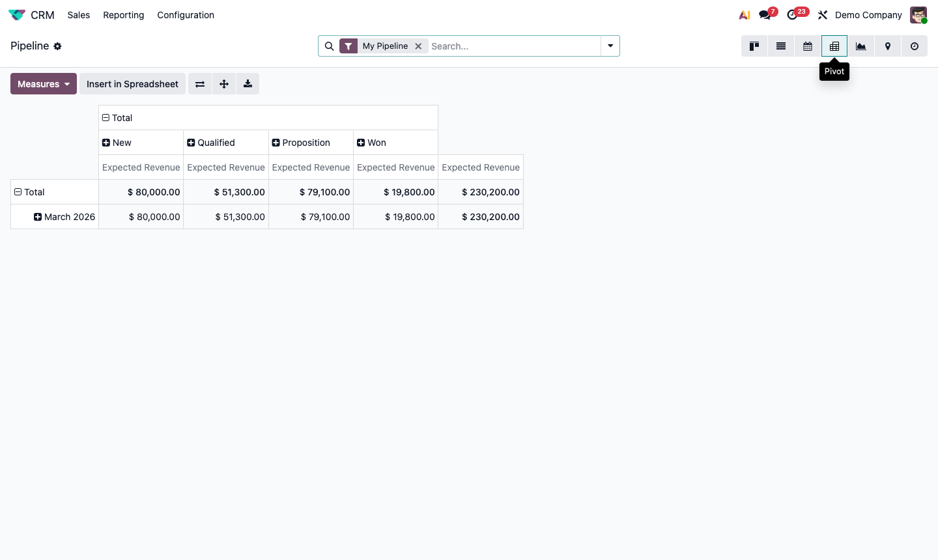The height and width of the screenshot is (560, 938).
Task: Download the pivot data as spreadsheet
Action: (248, 83)
